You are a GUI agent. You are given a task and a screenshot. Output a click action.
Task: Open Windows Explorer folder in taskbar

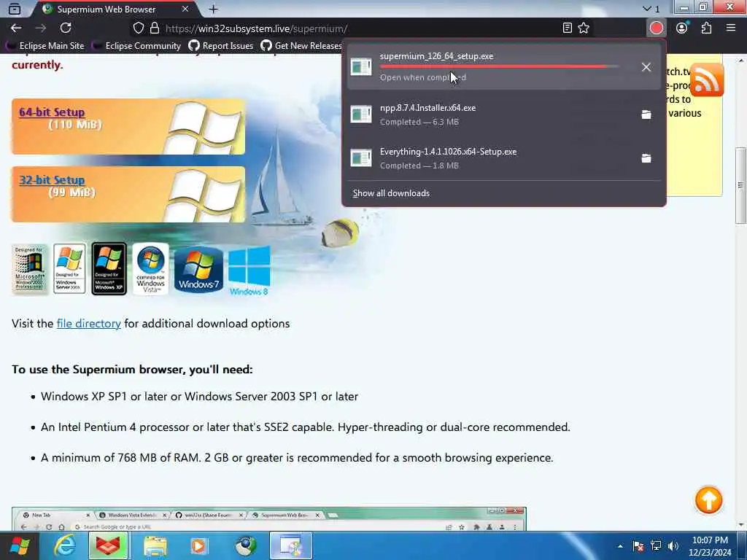pyautogui.click(x=155, y=545)
